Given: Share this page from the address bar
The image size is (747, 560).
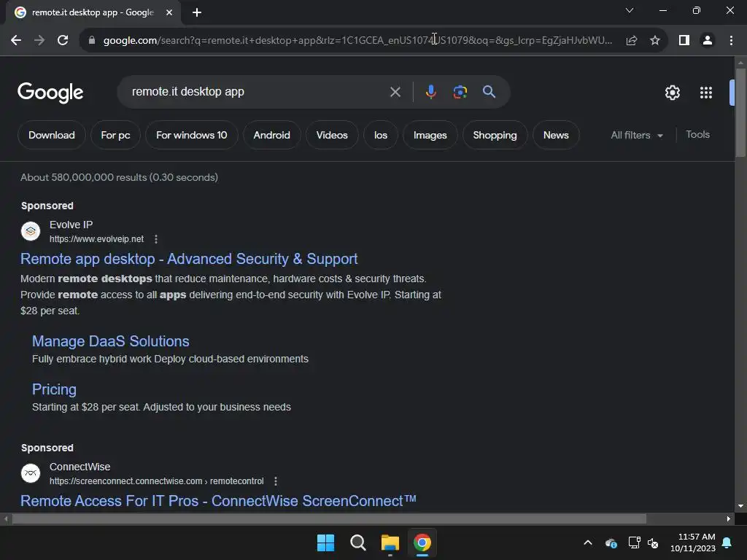Looking at the screenshot, I should click(632, 40).
